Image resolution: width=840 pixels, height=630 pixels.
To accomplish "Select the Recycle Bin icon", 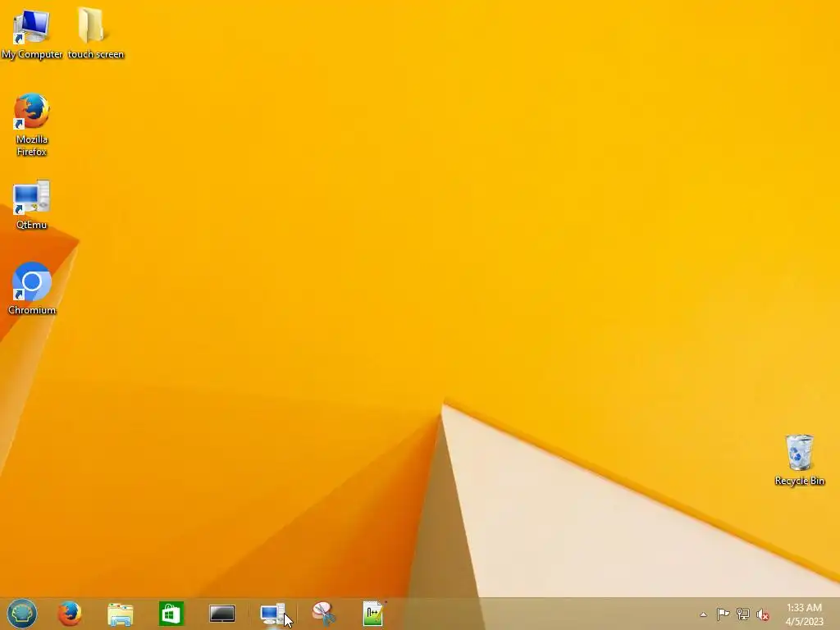I will (799, 459).
